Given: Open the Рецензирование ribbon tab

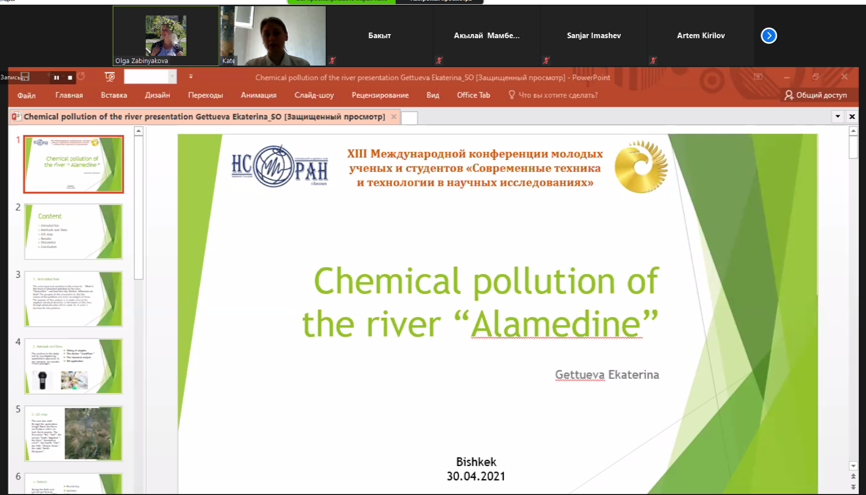Looking at the screenshot, I should pos(380,95).
